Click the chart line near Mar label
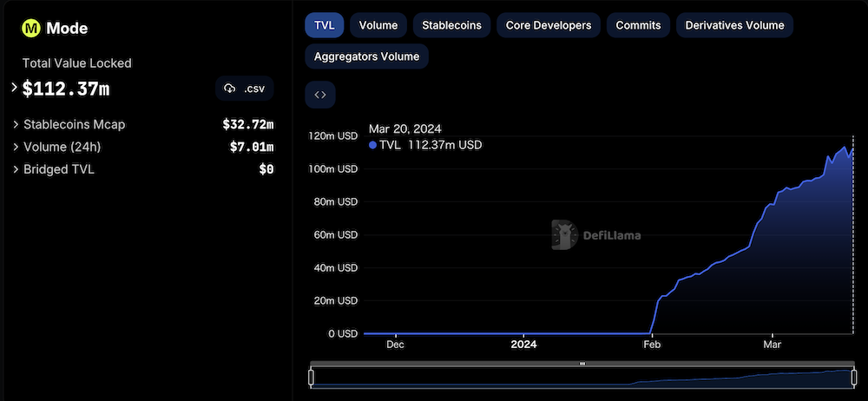 (772, 205)
